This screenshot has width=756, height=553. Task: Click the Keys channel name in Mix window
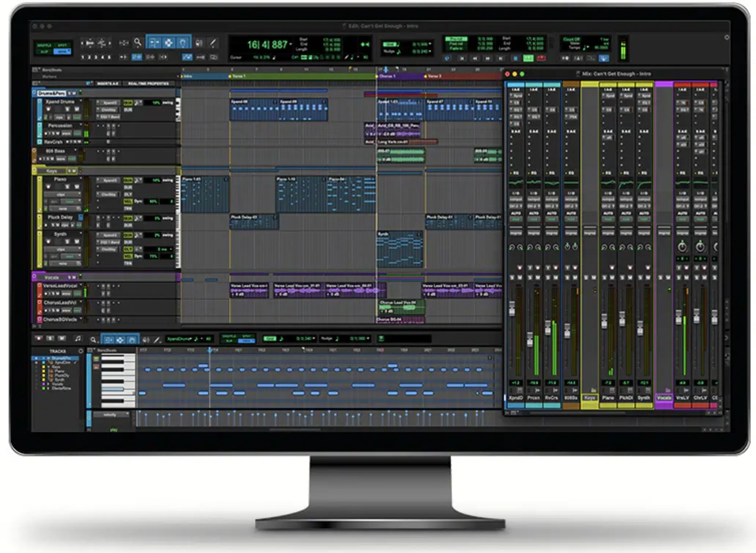pos(590,398)
